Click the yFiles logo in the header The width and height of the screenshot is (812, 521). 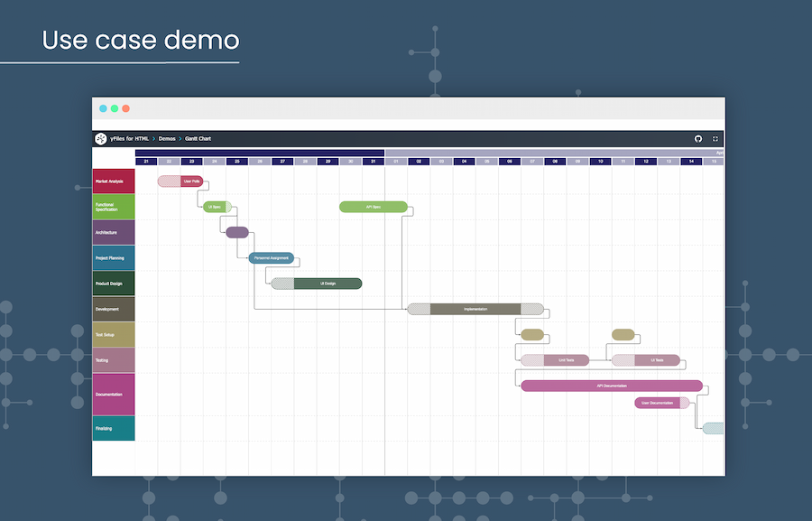click(99, 139)
